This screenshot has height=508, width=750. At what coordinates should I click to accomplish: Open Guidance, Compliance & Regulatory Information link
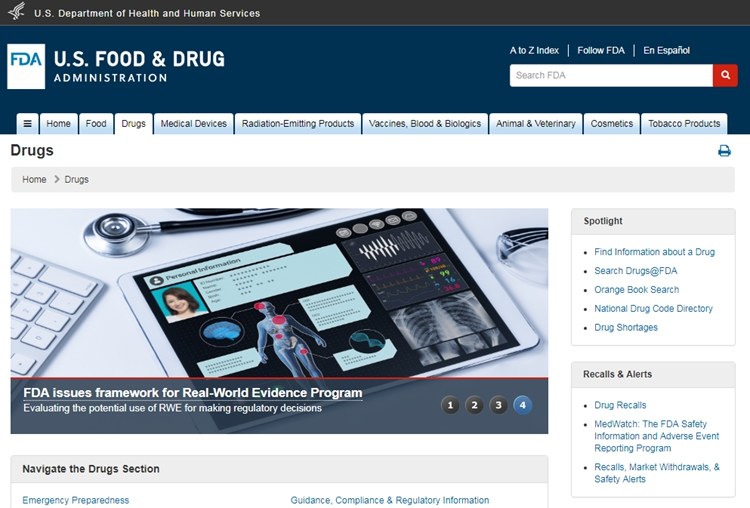pos(390,500)
